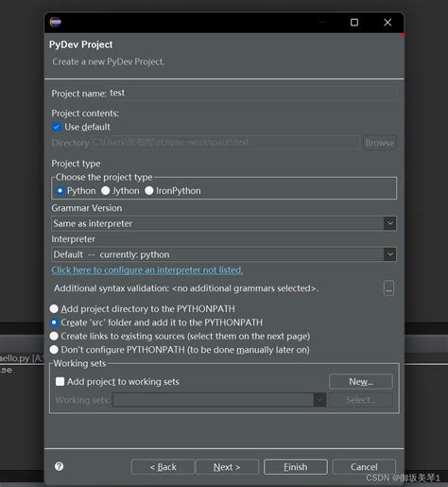Uncheck the Use default checkbox
Viewport: 448px width, 487px height.
(x=56, y=127)
